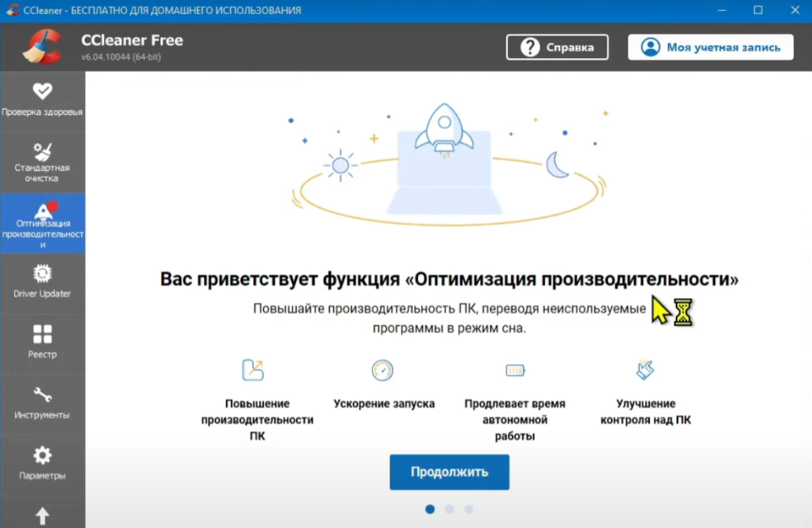Select the Инструменты sidebar label
This screenshot has height=528, width=812.
tap(43, 415)
